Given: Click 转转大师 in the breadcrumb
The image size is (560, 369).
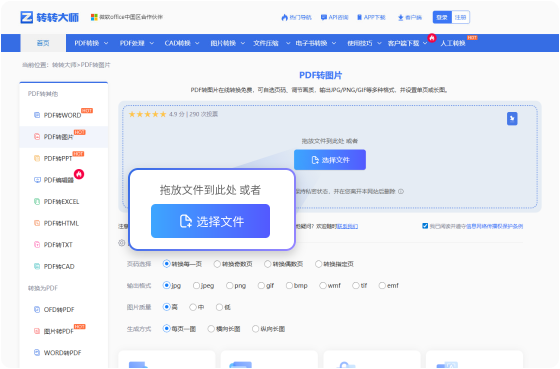Looking at the screenshot, I should click(65, 65).
